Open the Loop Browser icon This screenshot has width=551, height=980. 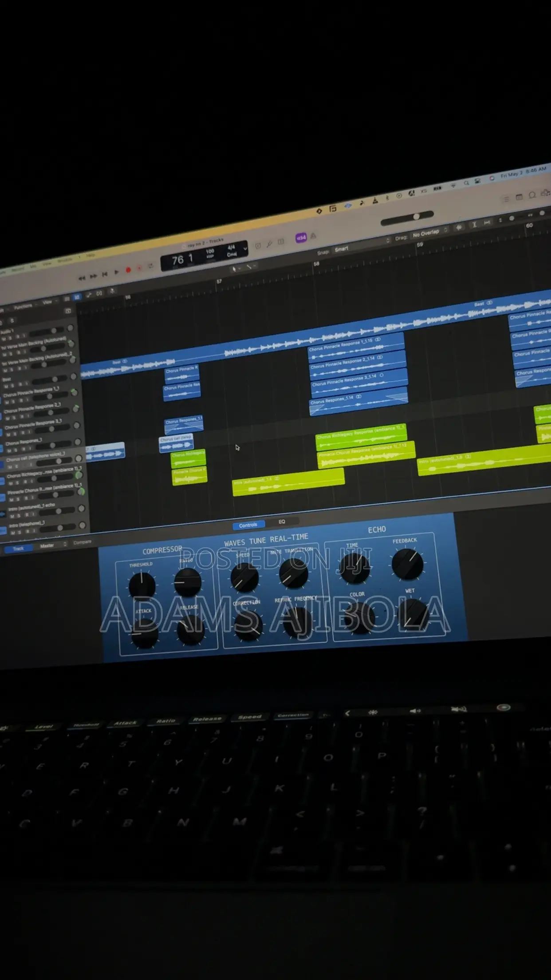coord(532,195)
